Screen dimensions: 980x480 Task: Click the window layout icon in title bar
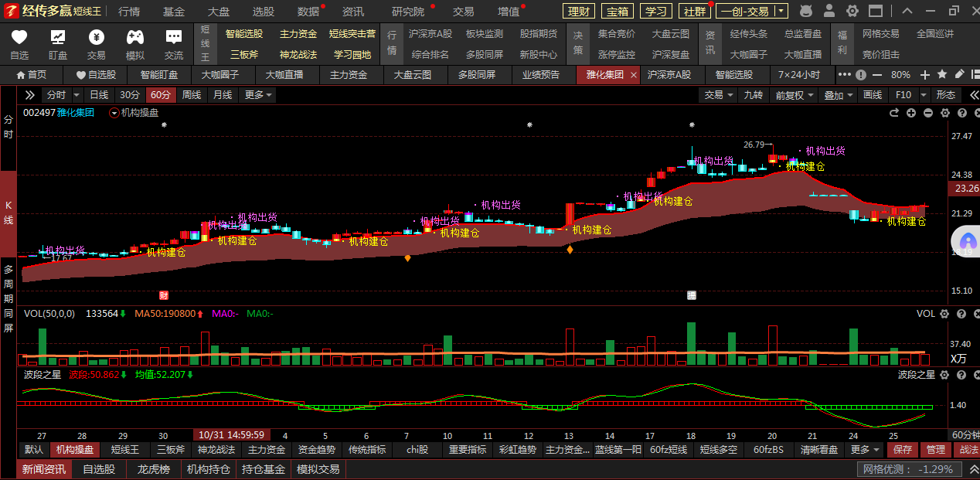(876, 11)
